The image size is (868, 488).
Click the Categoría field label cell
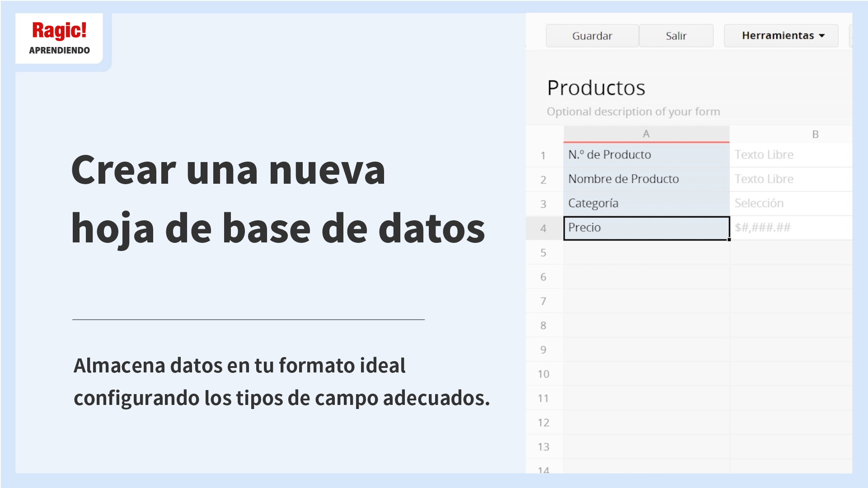click(x=646, y=204)
